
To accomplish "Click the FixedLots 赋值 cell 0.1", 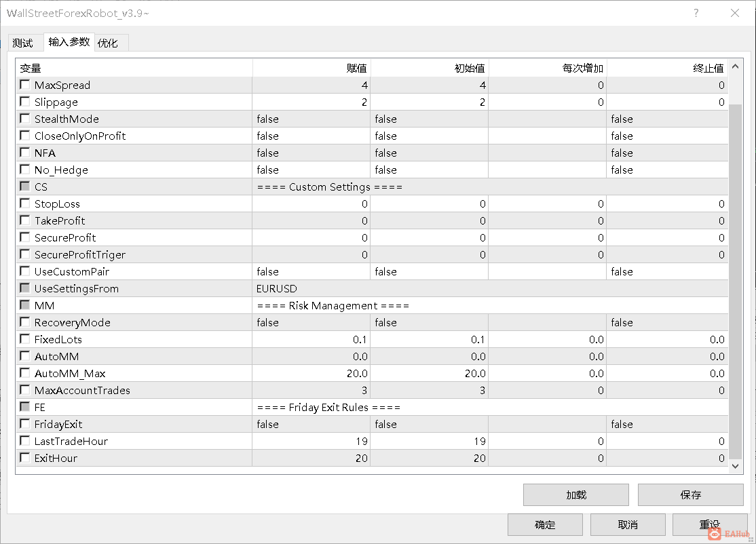I will (311, 339).
